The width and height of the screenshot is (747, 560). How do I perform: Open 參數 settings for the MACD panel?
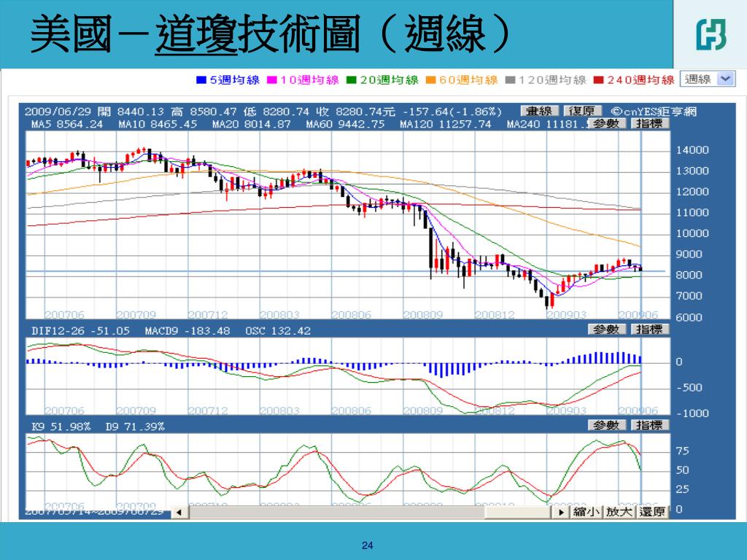pos(606,329)
